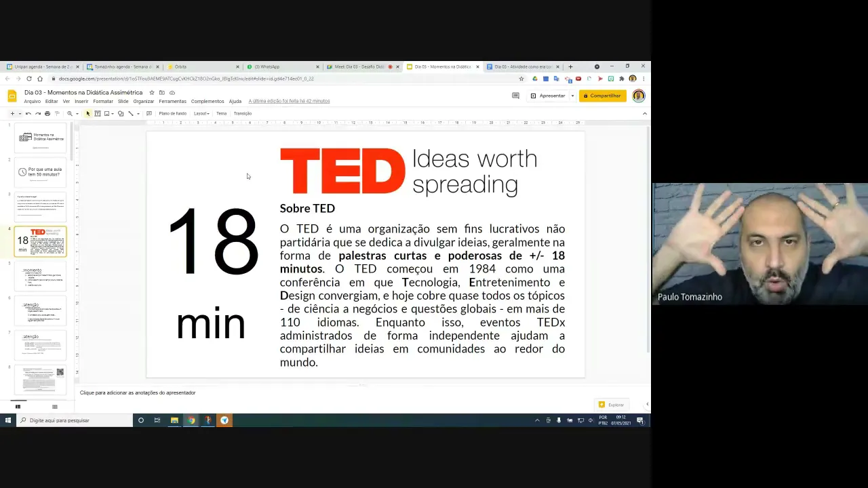Open the Ajuda menu
The height and width of the screenshot is (488, 868).
pyautogui.click(x=235, y=101)
